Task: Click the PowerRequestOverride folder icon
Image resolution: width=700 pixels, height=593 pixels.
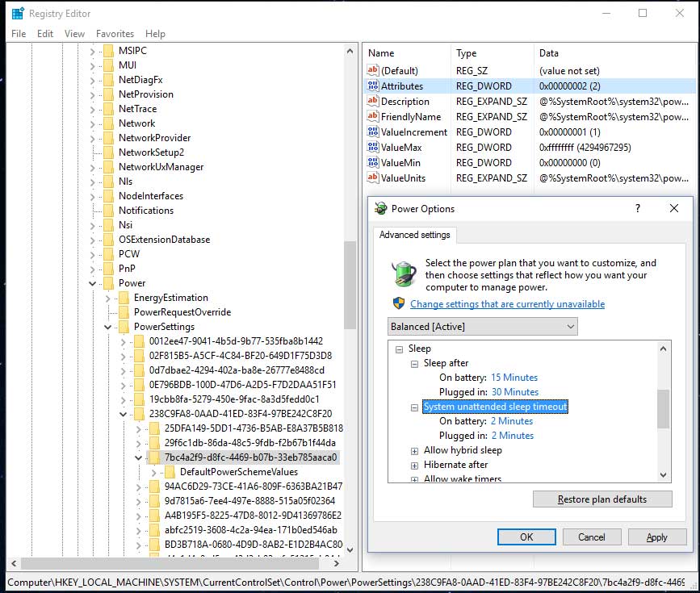Action: click(124, 312)
